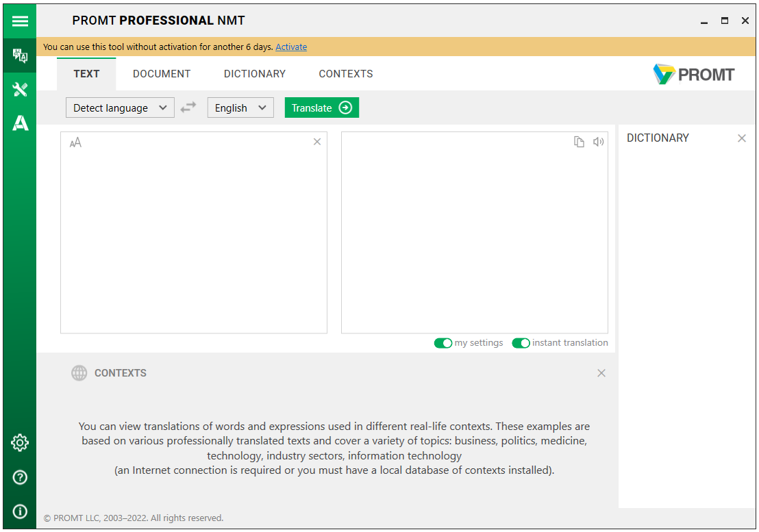Swap source and target languages
759x532 pixels.
point(188,107)
